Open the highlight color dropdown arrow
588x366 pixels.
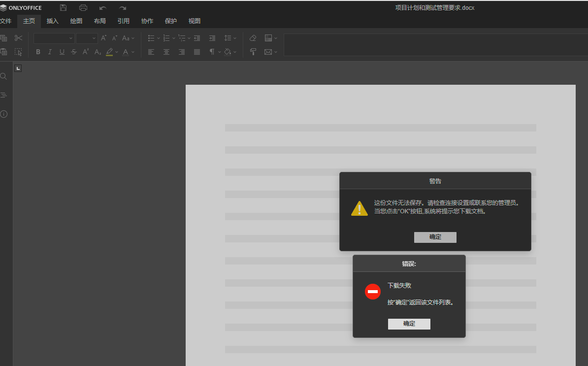point(117,52)
